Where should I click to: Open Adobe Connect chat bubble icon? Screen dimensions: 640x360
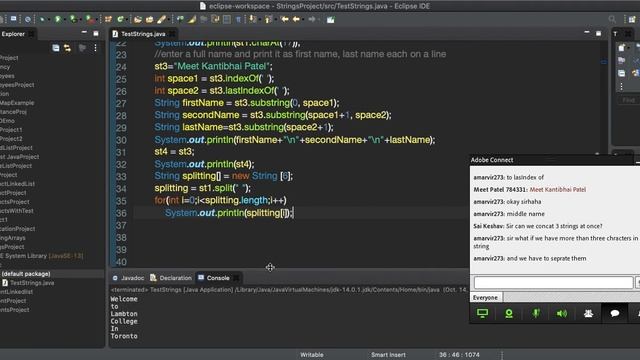click(615, 313)
